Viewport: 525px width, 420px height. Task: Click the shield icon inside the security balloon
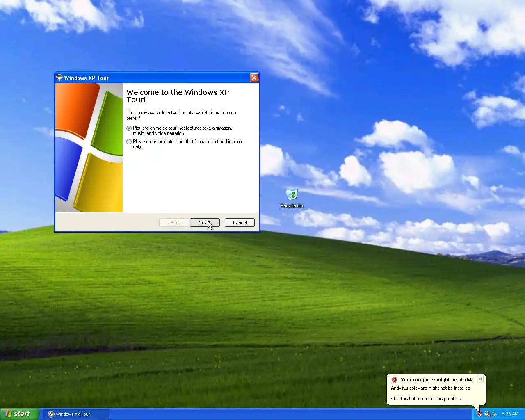coord(394,380)
